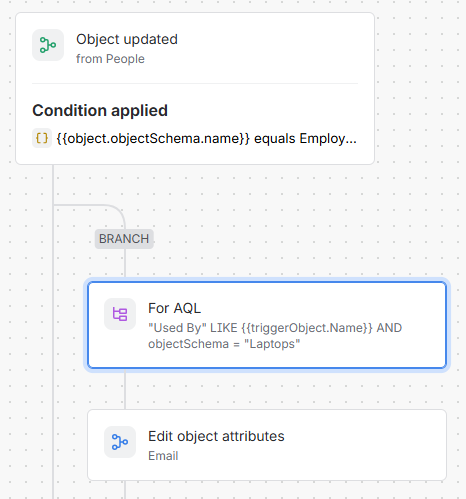This screenshot has height=499, width=466.
Task: Select the Condition applied heading
Action: tap(100, 111)
